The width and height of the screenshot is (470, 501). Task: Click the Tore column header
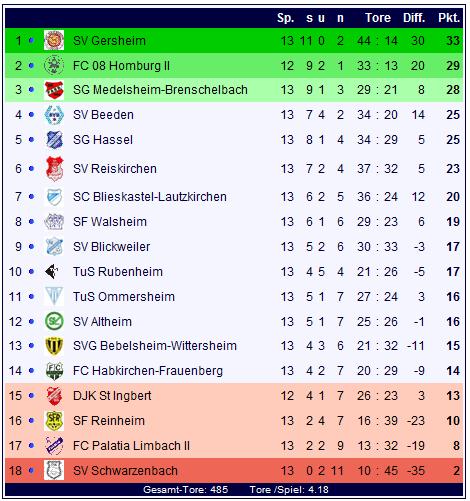tap(378, 17)
